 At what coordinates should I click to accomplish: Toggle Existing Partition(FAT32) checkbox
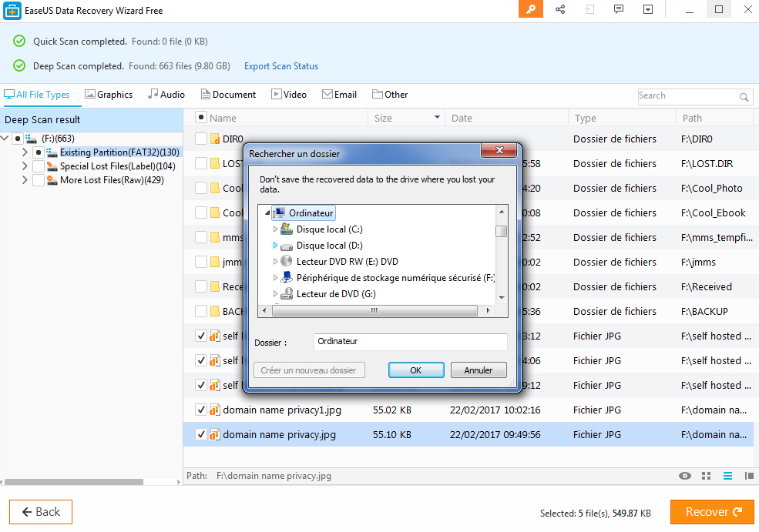coord(39,152)
